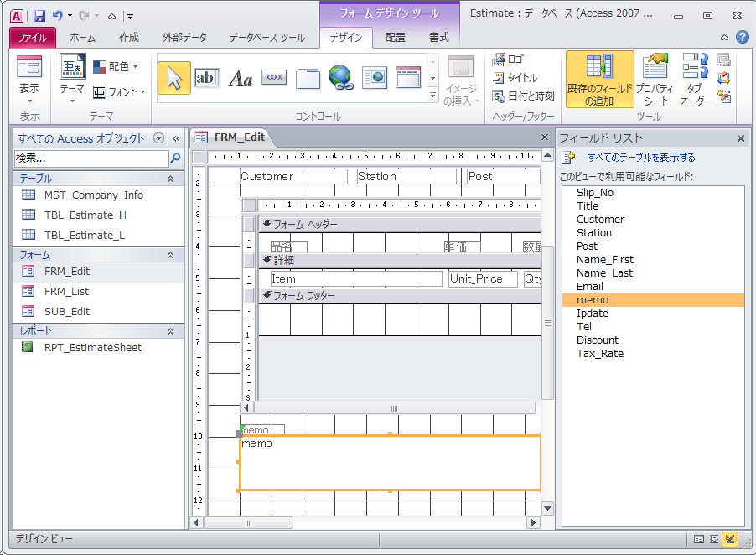The height and width of the screenshot is (555, 756).
Task: Undo the last action
Action: [x=57, y=16]
